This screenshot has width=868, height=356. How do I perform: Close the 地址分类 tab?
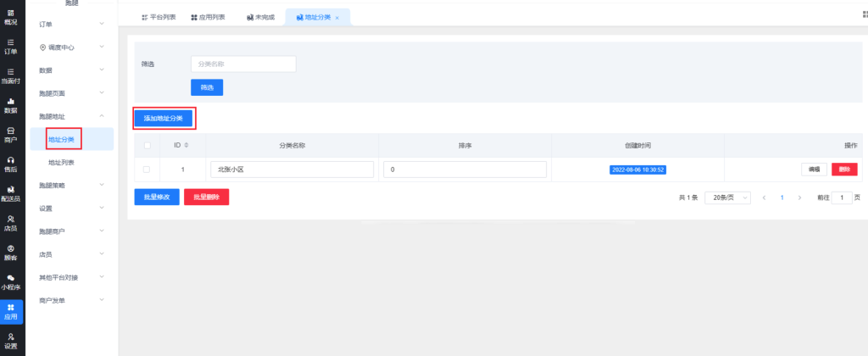pyautogui.click(x=337, y=17)
